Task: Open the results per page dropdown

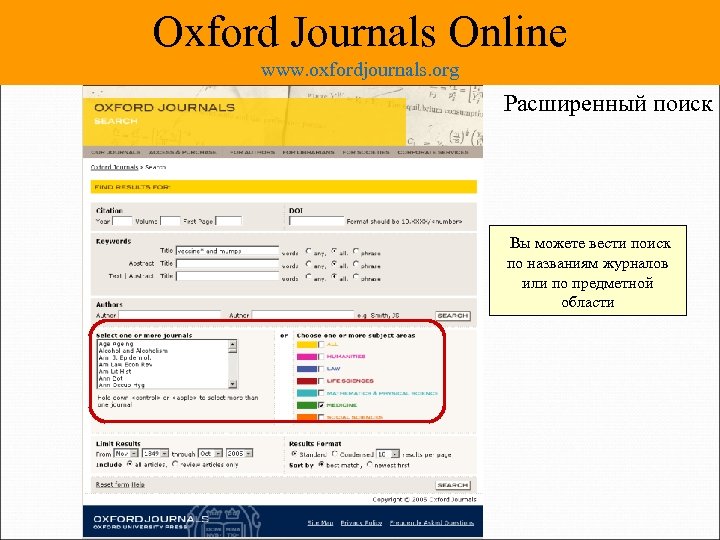Action: point(388,454)
